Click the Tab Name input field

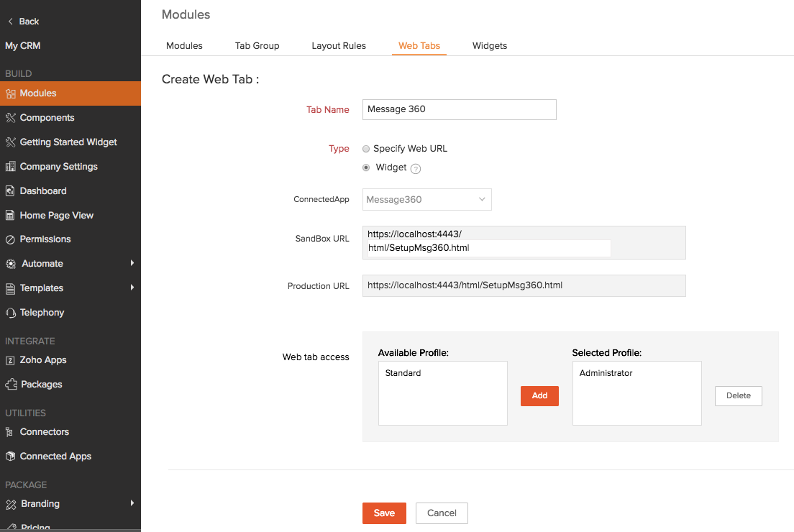coord(459,109)
